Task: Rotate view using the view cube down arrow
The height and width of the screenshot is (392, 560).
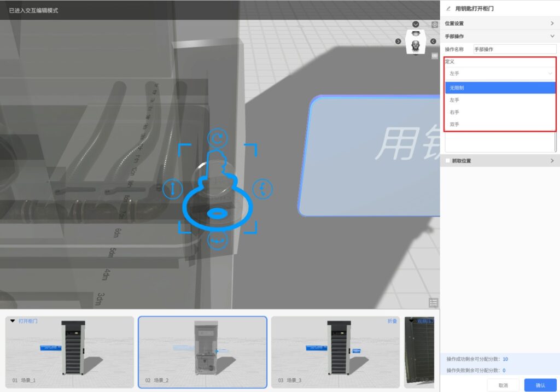Action: pyautogui.click(x=416, y=25)
